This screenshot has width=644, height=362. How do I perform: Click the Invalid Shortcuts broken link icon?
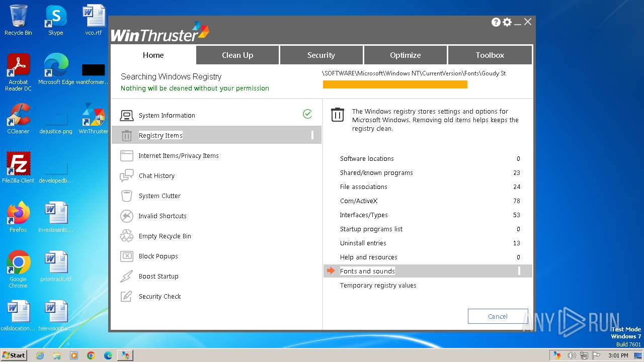click(x=127, y=216)
